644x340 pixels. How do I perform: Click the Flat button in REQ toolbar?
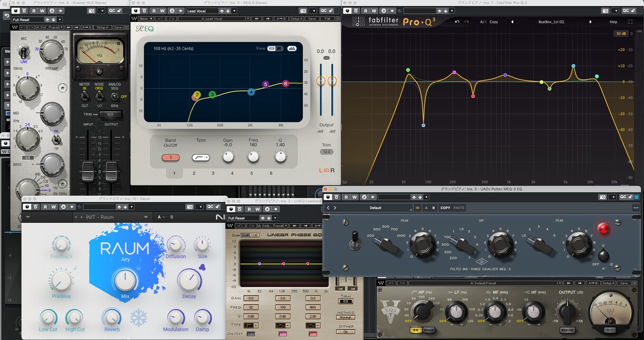[x=327, y=18]
